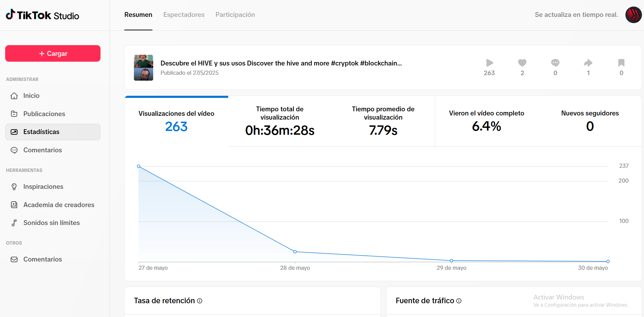The image size is (644, 317).
Task: Click the info icon next to Fuente de tráfico
Action: (459, 301)
